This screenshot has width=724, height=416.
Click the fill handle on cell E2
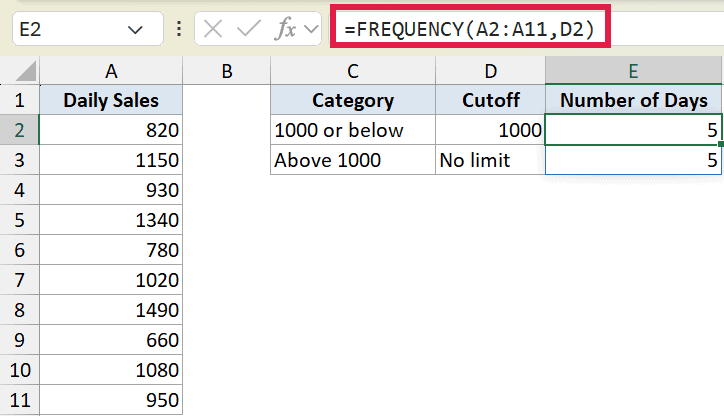[x=721, y=144]
